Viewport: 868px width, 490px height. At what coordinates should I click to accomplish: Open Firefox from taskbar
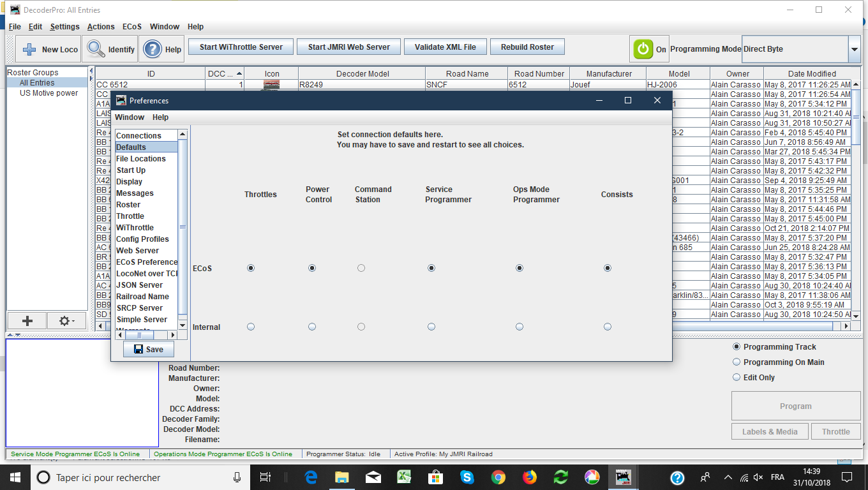530,477
